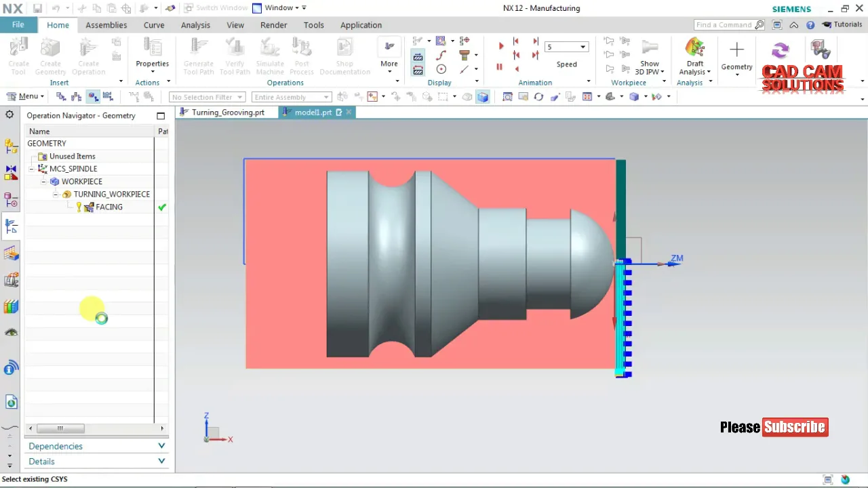The height and width of the screenshot is (488, 868).
Task: Click the Find a Command search field
Action: [724, 25]
